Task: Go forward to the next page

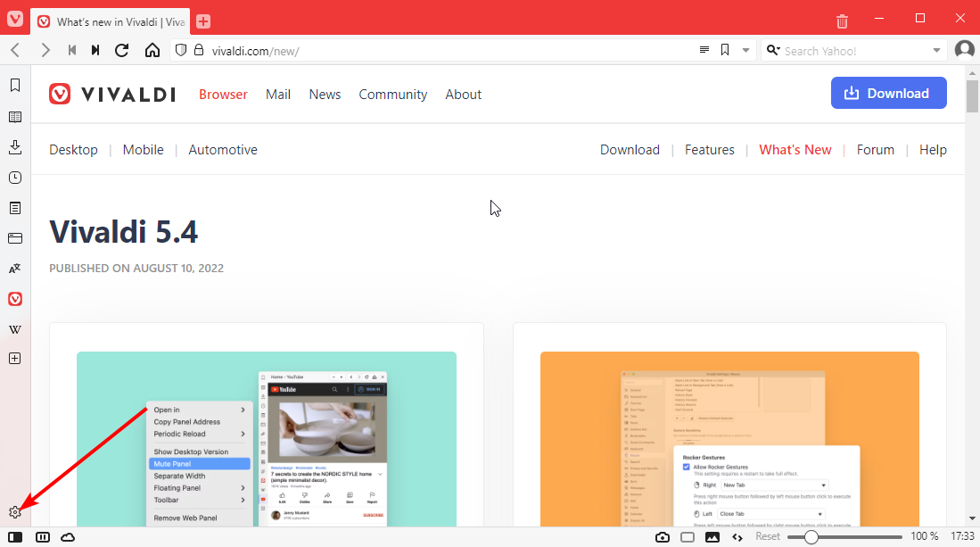Action: pyautogui.click(x=45, y=50)
